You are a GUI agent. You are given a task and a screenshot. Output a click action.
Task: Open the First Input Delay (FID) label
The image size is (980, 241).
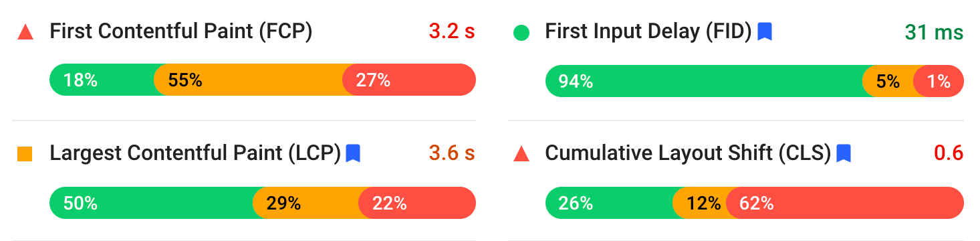click(648, 31)
